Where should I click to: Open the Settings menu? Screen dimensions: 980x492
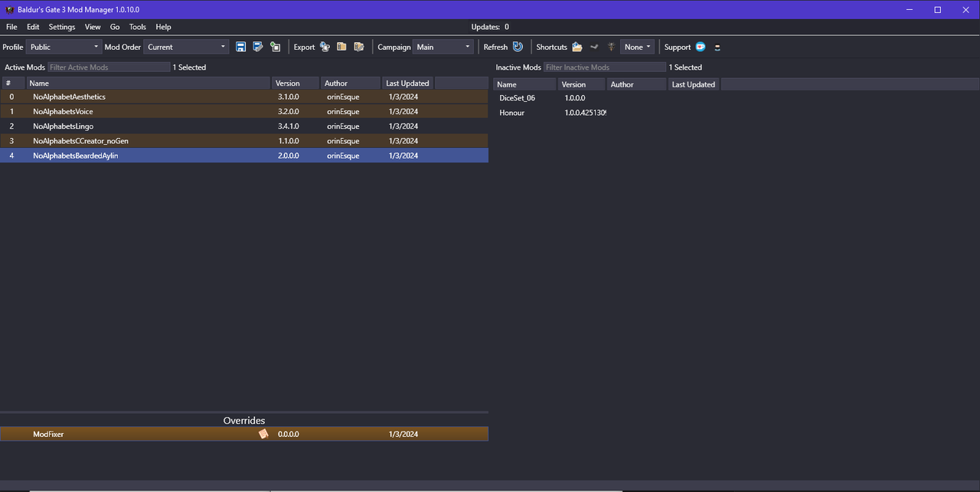tap(62, 27)
